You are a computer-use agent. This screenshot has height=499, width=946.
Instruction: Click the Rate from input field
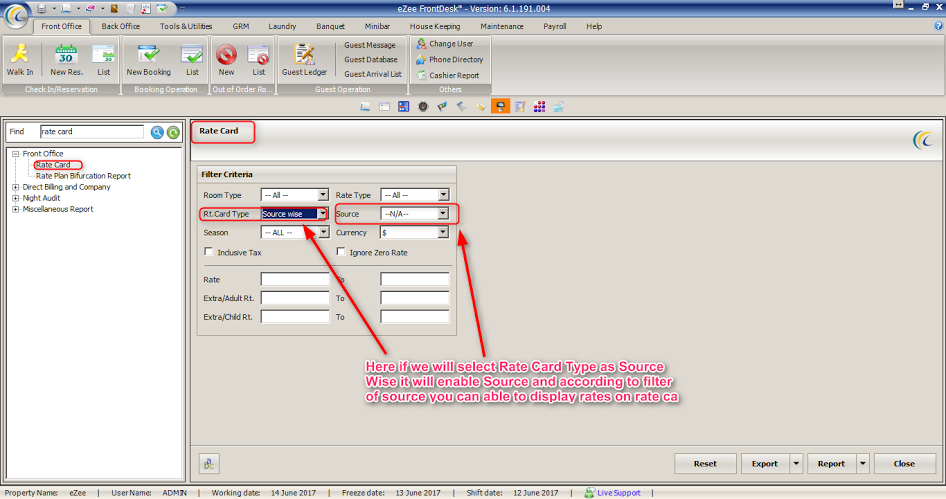295,279
